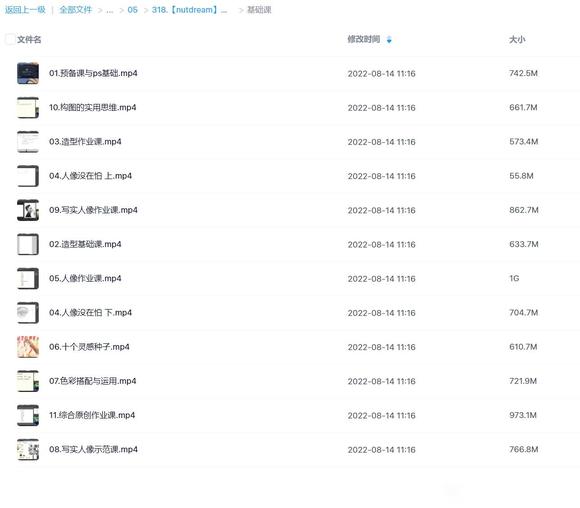Select 04.人像没在怕 下.mp4 thumbnail

pos(28,313)
